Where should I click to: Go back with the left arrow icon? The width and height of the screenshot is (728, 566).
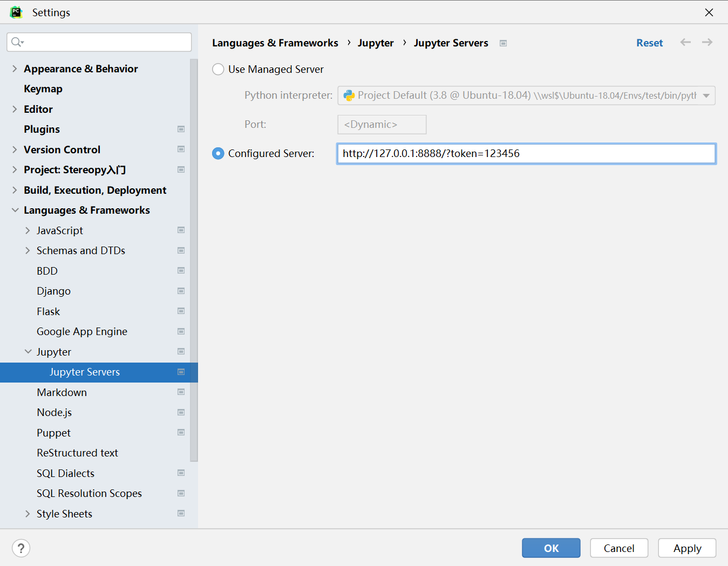(685, 42)
